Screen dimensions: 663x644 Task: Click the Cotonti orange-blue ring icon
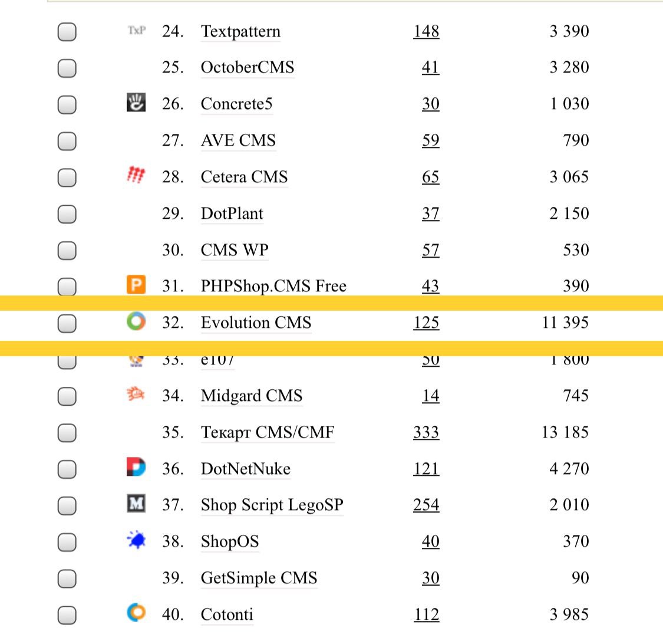coord(136,612)
